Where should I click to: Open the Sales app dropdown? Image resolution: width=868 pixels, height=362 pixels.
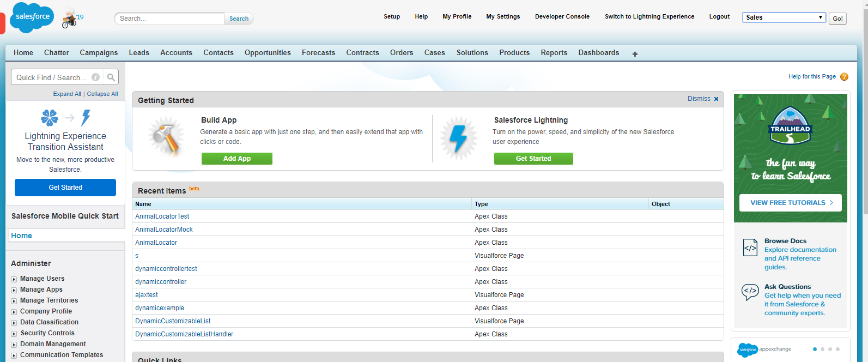(x=784, y=17)
